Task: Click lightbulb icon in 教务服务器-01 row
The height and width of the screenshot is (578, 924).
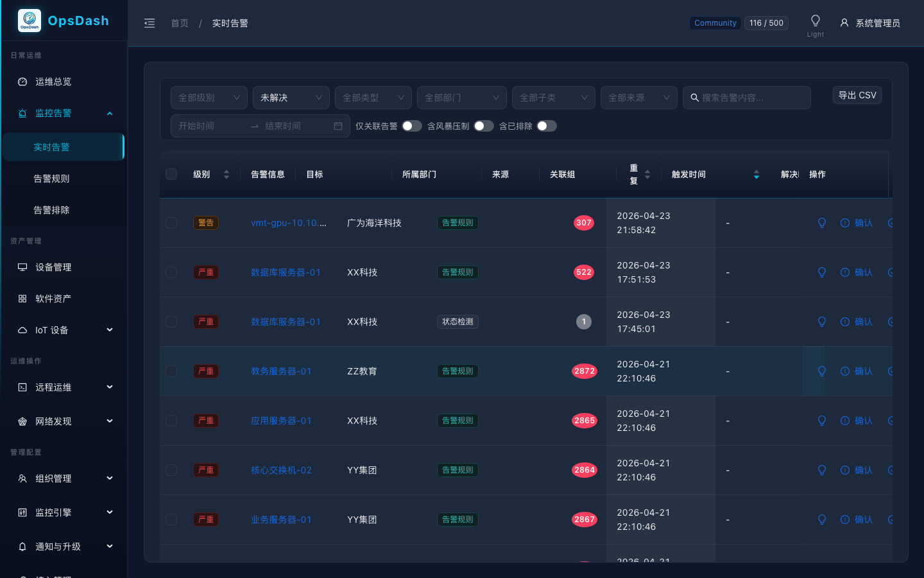Action: pos(822,371)
